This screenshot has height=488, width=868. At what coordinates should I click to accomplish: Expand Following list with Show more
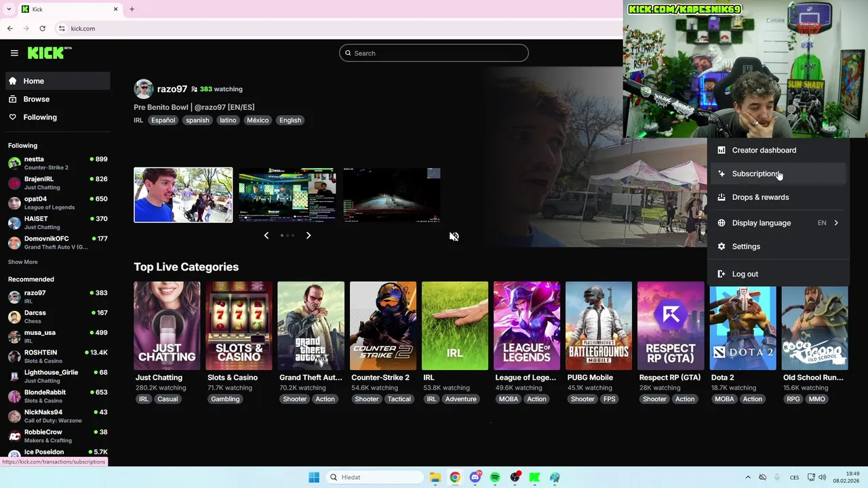click(23, 262)
